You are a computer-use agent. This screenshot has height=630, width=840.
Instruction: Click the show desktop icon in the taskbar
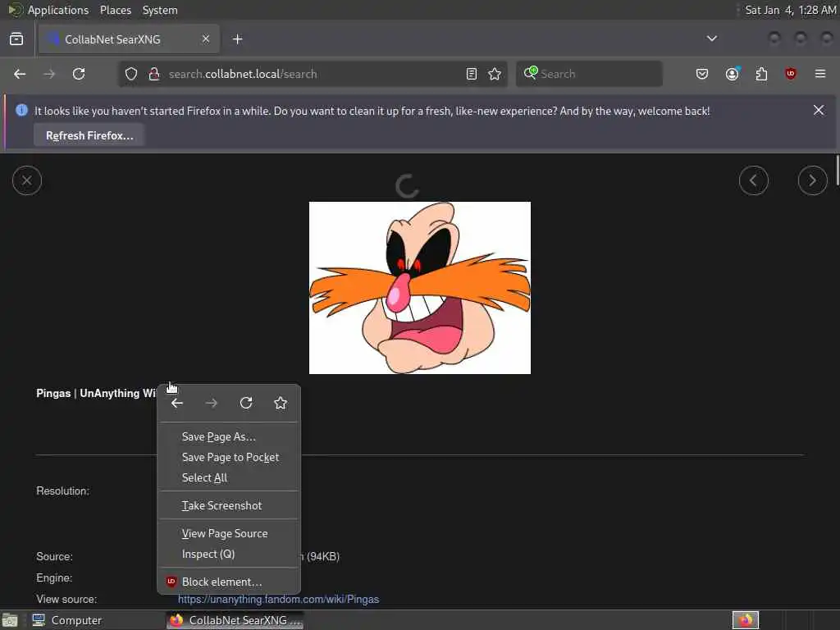[x=10, y=620]
